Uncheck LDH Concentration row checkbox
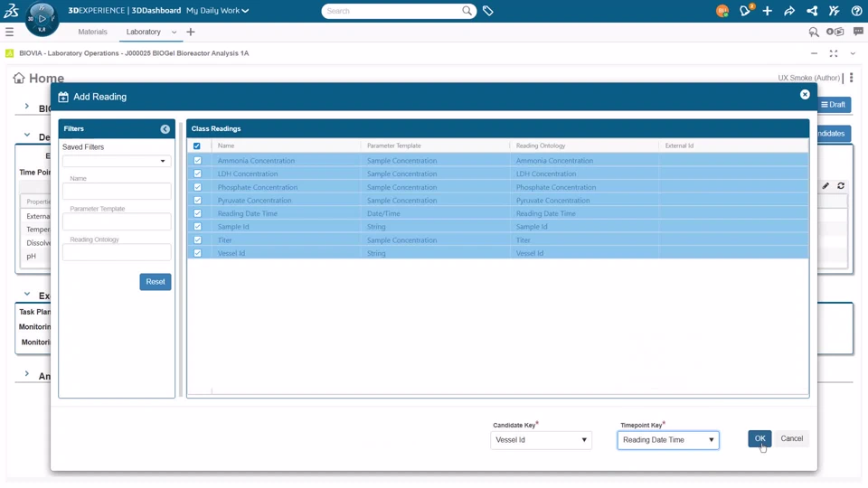This screenshot has height=488, width=868. click(x=198, y=174)
